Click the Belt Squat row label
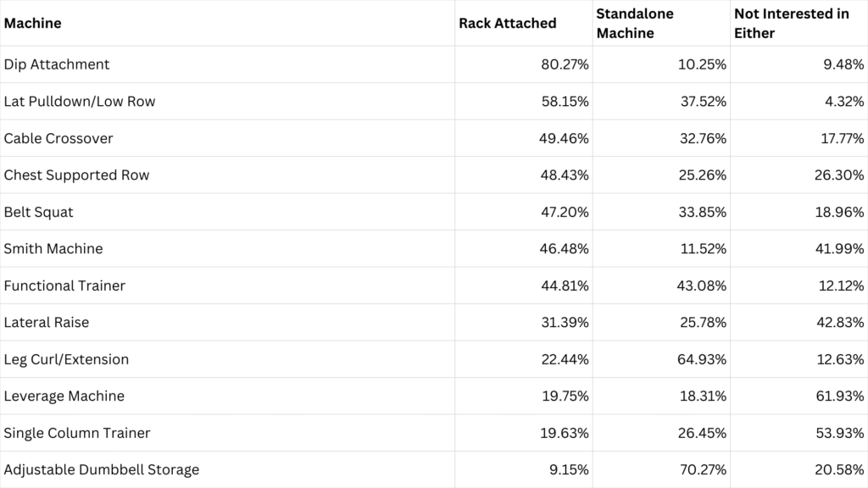 (x=39, y=212)
